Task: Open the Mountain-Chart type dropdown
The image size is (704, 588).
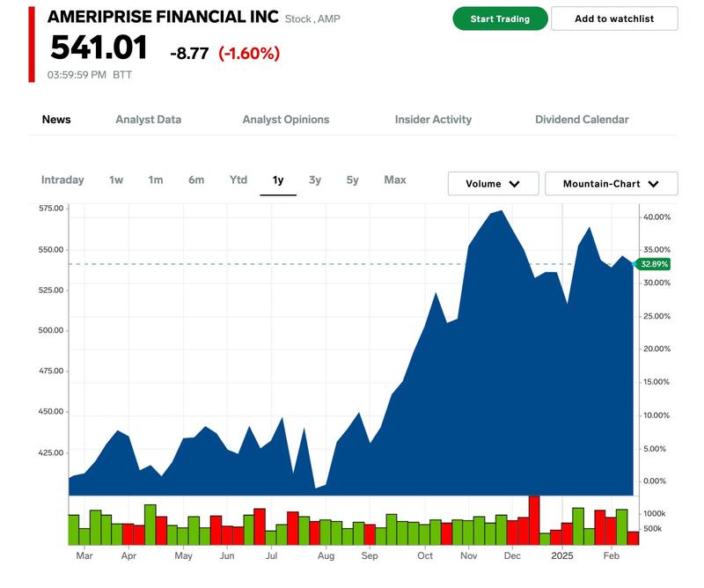Action: coord(611,184)
